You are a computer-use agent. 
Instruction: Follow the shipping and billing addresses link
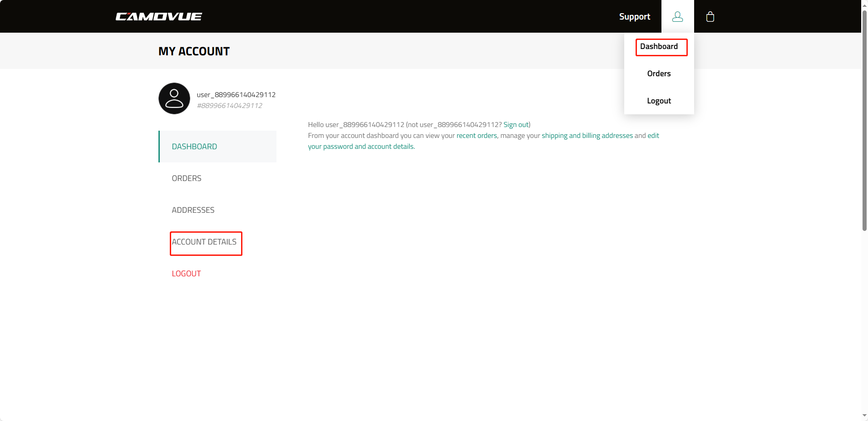click(587, 136)
